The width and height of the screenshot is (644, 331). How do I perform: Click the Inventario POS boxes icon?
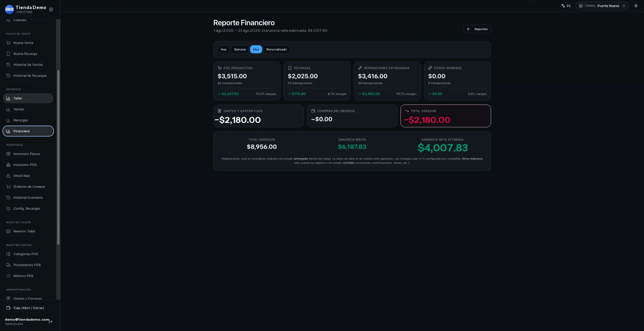point(8,165)
